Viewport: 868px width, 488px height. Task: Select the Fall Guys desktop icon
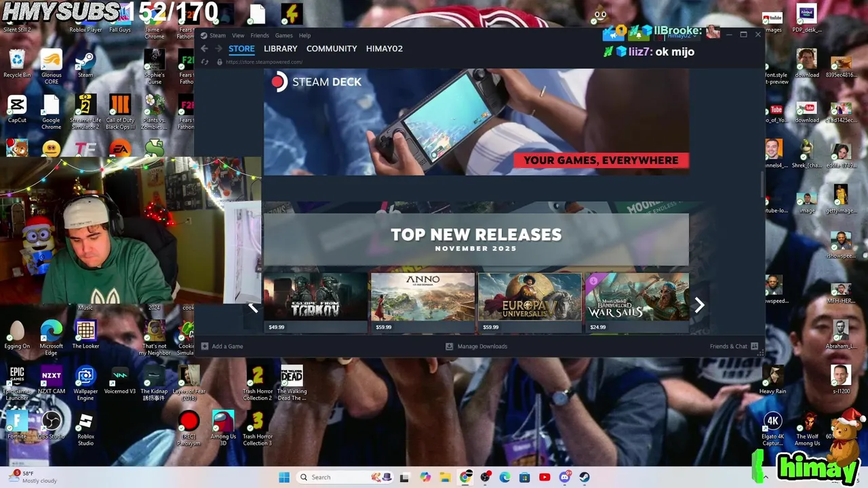pyautogui.click(x=120, y=18)
